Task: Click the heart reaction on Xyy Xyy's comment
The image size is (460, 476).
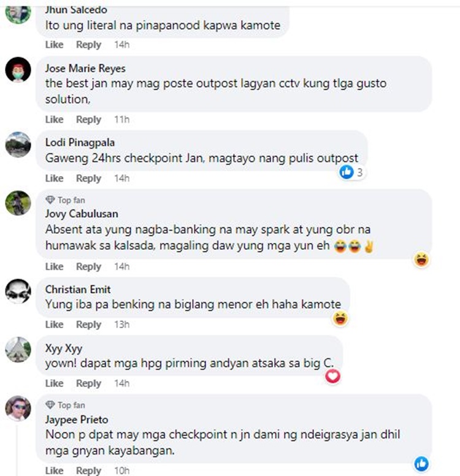Action: tap(333, 377)
